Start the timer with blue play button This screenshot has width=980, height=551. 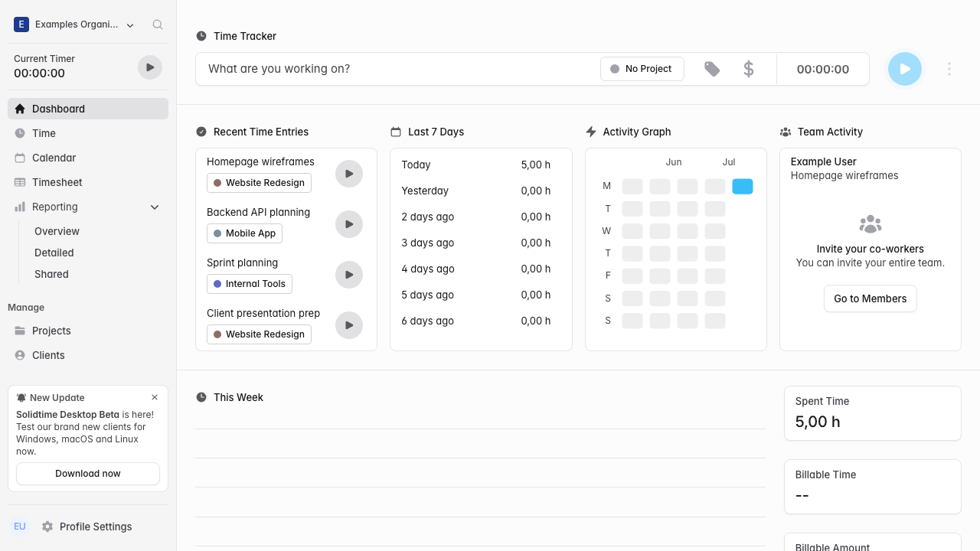click(x=905, y=69)
